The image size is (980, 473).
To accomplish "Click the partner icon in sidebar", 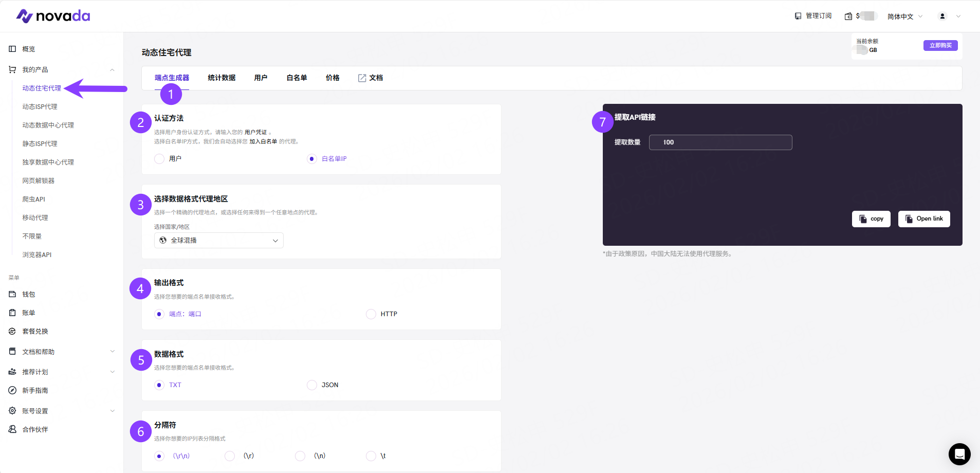I will pos(12,429).
